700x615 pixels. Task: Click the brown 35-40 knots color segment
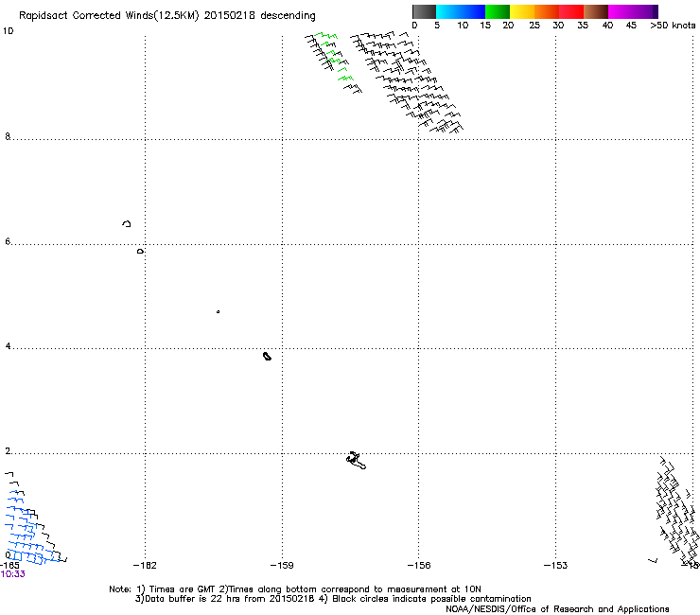coord(596,11)
